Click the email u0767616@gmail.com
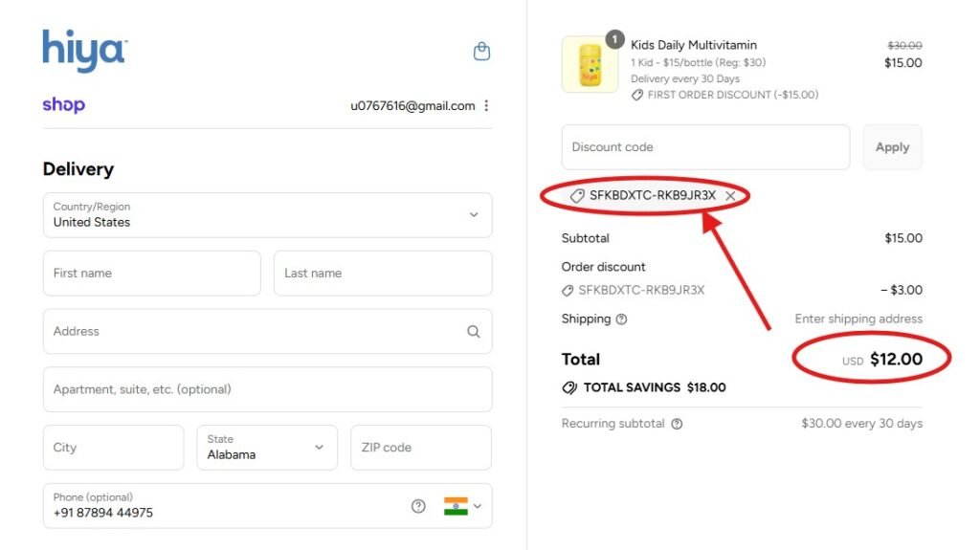Screen dimensions: 980x550 click(412, 105)
